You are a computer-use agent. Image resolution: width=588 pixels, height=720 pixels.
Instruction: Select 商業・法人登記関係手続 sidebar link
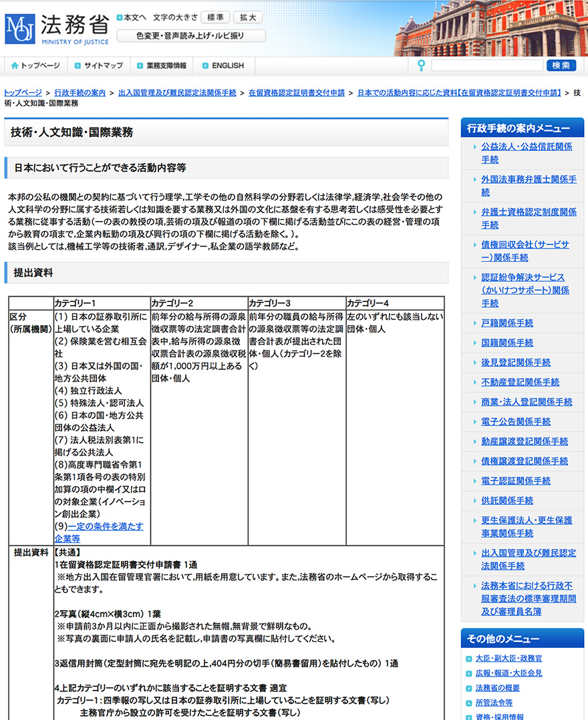pos(527,402)
